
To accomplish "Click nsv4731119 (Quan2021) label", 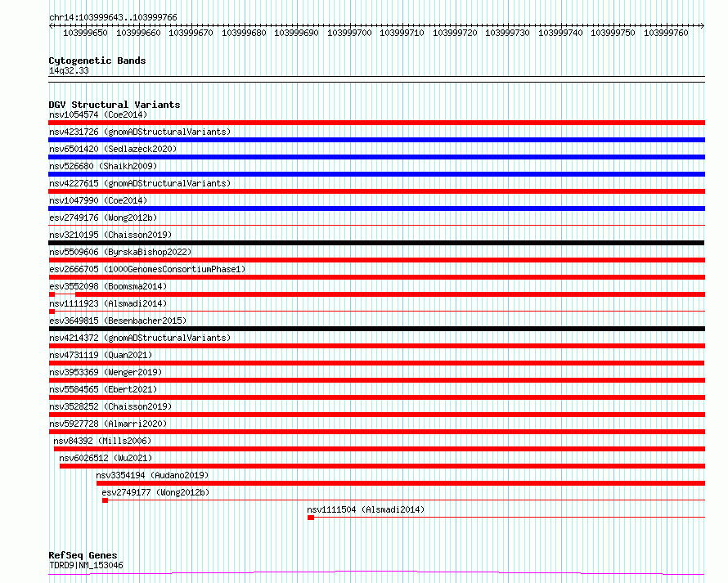I will [x=101, y=355].
